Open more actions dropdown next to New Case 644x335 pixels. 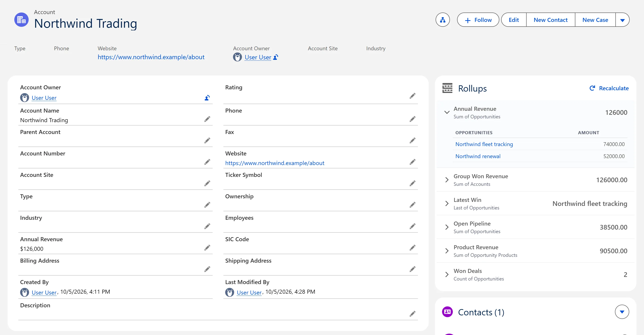coord(622,20)
